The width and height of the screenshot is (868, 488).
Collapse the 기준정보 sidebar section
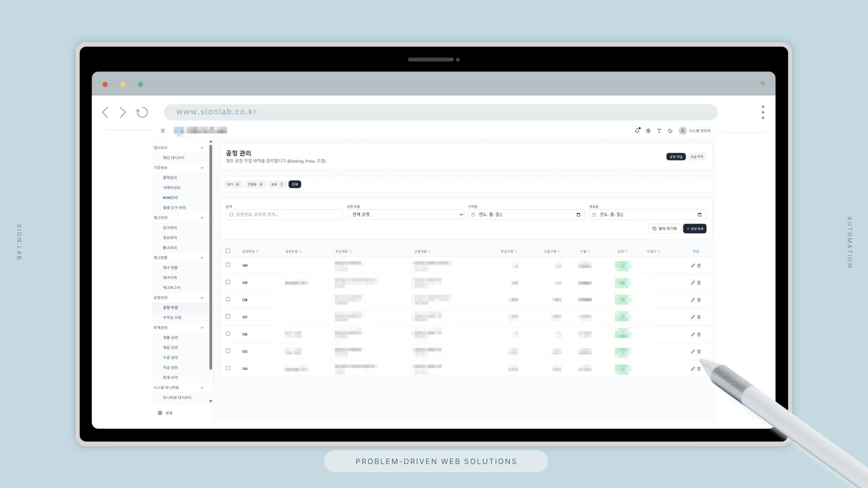[202, 168]
